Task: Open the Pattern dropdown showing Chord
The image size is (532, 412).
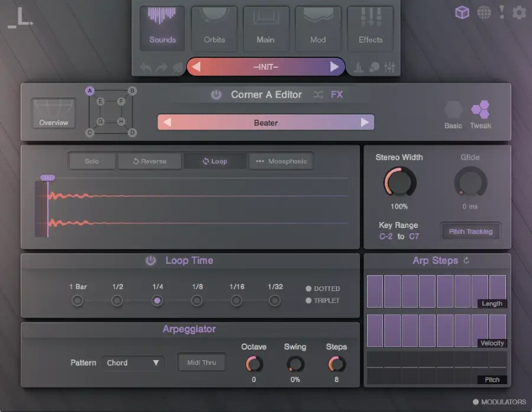Action: [x=132, y=362]
